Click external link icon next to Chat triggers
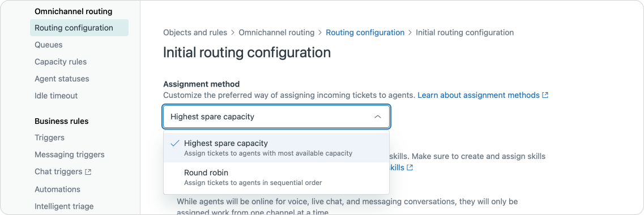The width and height of the screenshot is (644, 215). (88, 173)
